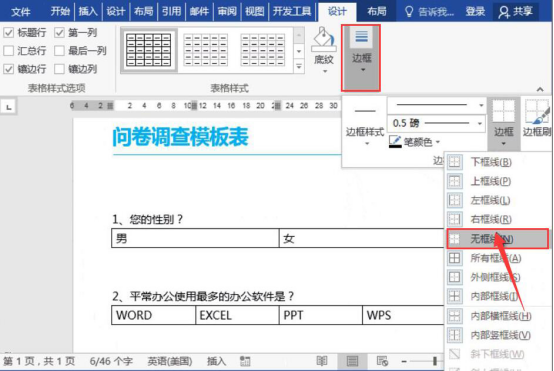This screenshot has height=371, width=554.
Task: Click 英语(美国) language in status bar
Action: point(170,361)
